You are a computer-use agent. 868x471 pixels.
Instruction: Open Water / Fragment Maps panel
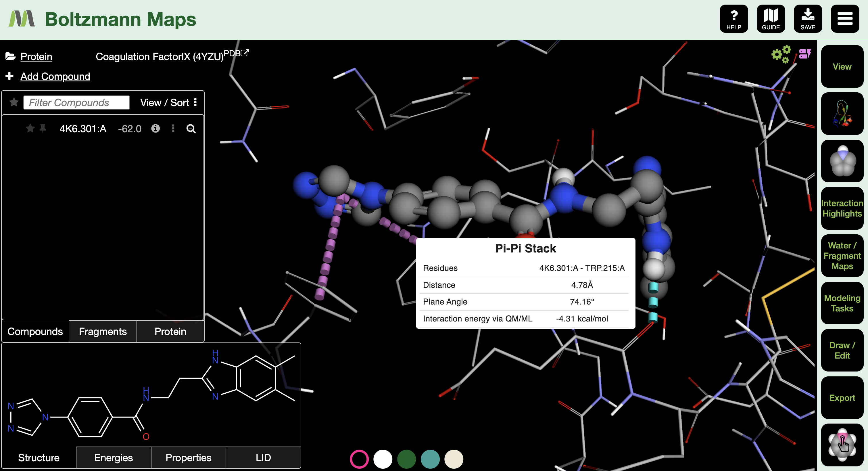click(x=842, y=256)
